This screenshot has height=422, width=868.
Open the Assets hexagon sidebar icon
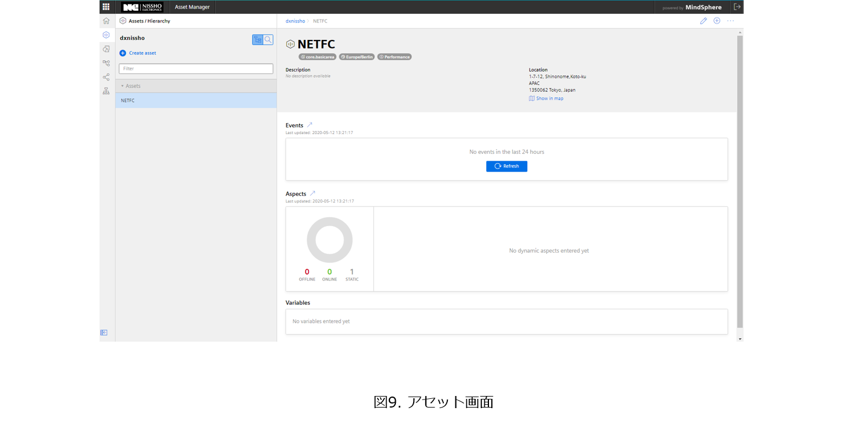pos(106,35)
